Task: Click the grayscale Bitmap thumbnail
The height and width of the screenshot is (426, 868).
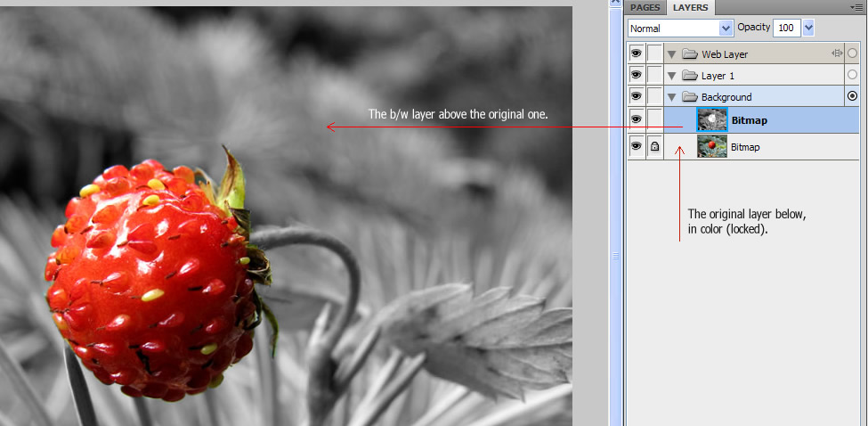Action: pyautogui.click(x=712, y=119)
